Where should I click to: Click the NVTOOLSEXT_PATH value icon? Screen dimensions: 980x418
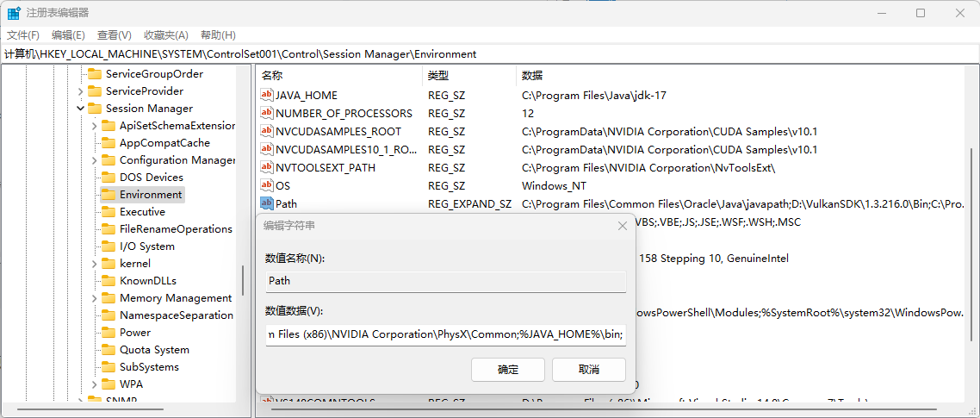point(267,168)
